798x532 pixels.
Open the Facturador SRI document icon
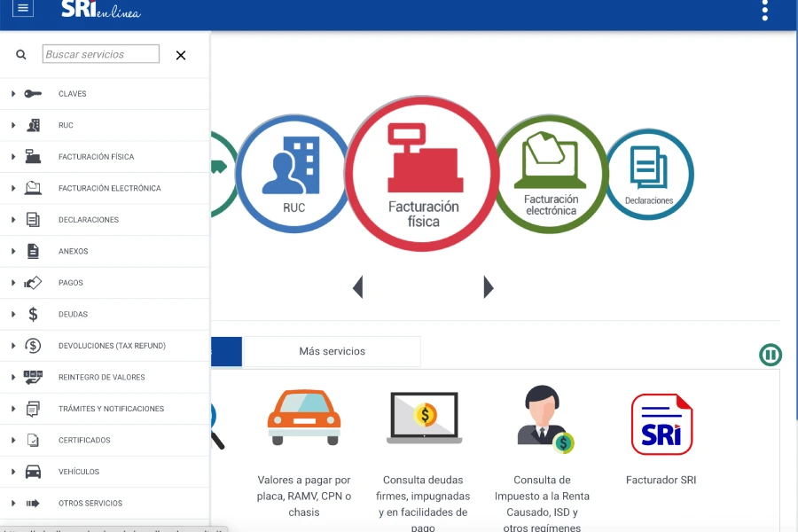pos(661,424)
